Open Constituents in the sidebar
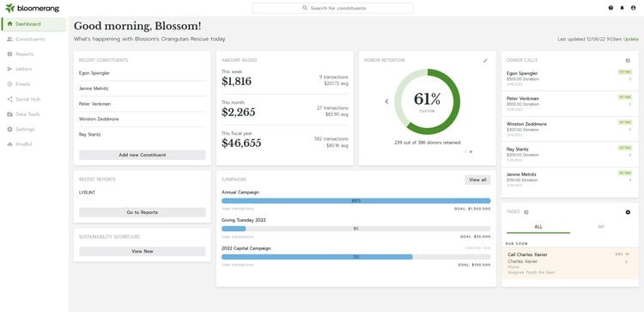 coord(33,39)
